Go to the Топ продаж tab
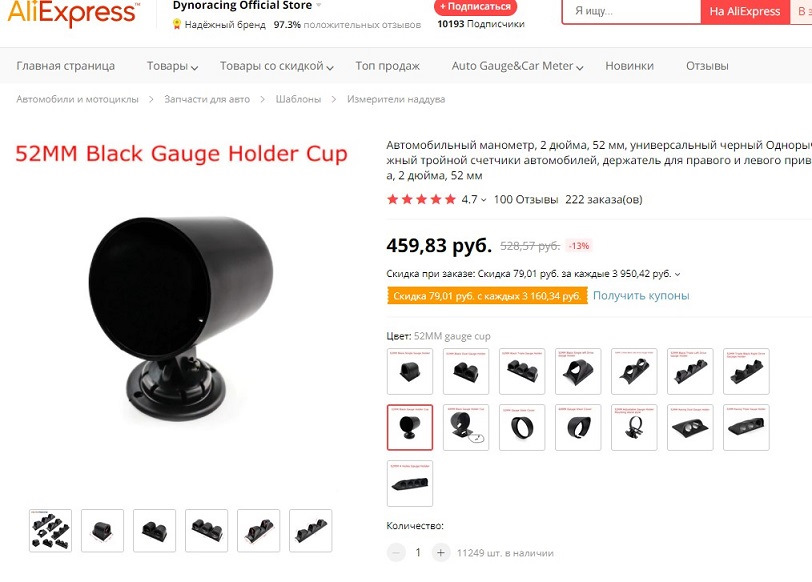 click(x=387, y=66)
